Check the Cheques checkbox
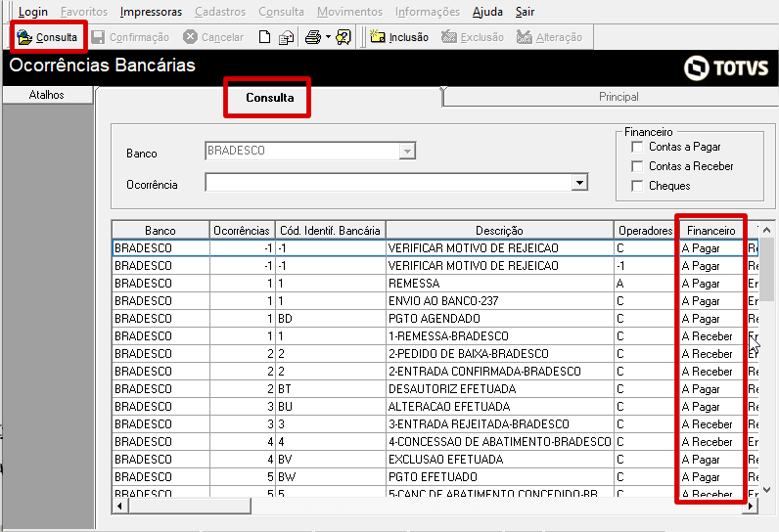Image resolution: width=779 pixels, height=532 pixels. coord(637,186)
